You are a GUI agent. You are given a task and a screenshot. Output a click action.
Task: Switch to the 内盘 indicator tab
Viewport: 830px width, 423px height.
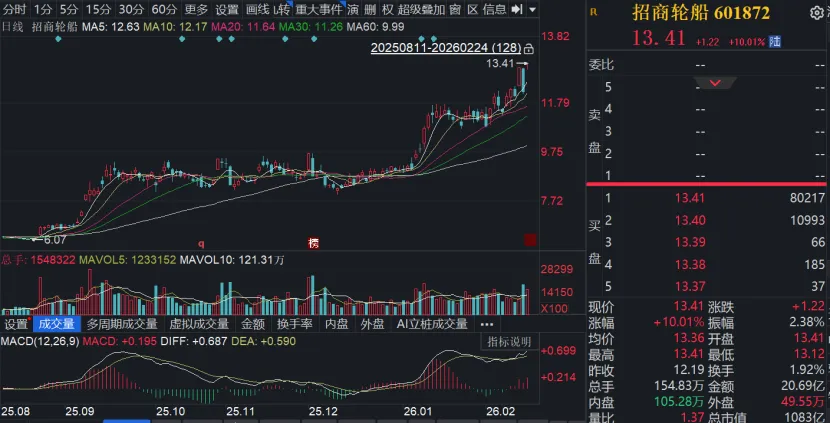pos(337,324)
